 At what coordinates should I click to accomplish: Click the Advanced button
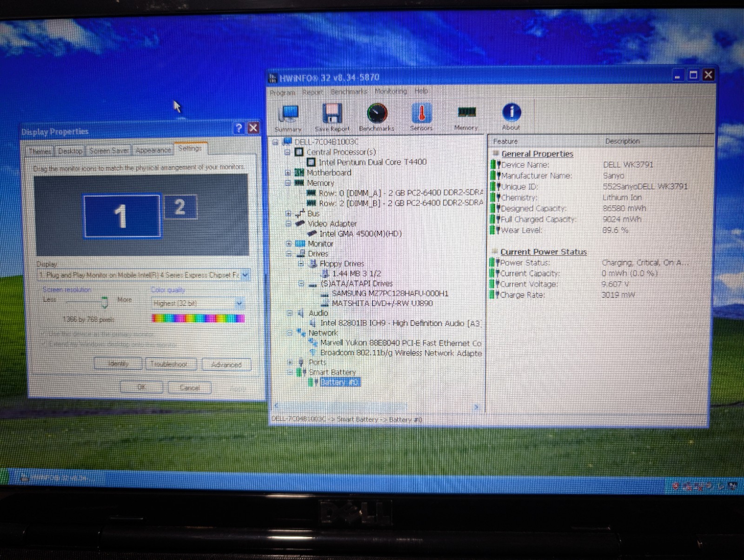coord(226,365)
